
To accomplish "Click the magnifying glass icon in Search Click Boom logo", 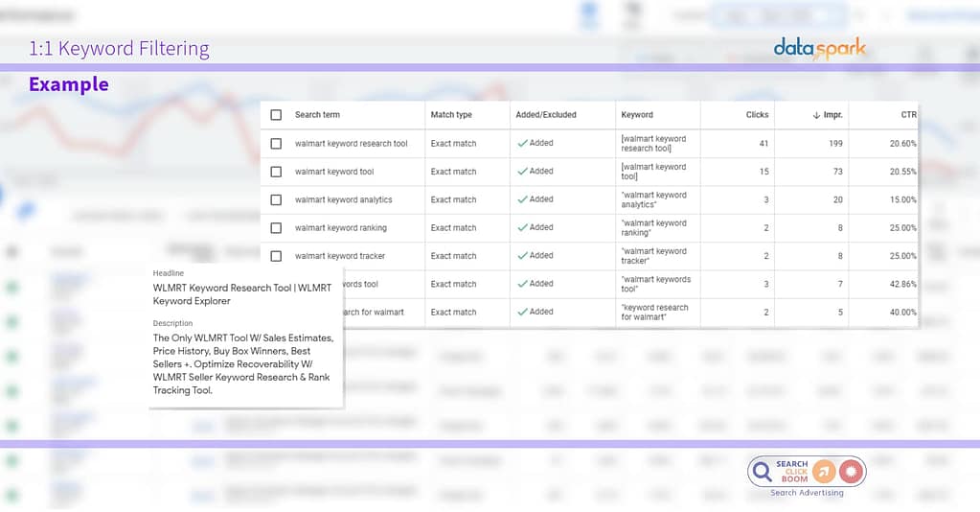I will (763, 471).
